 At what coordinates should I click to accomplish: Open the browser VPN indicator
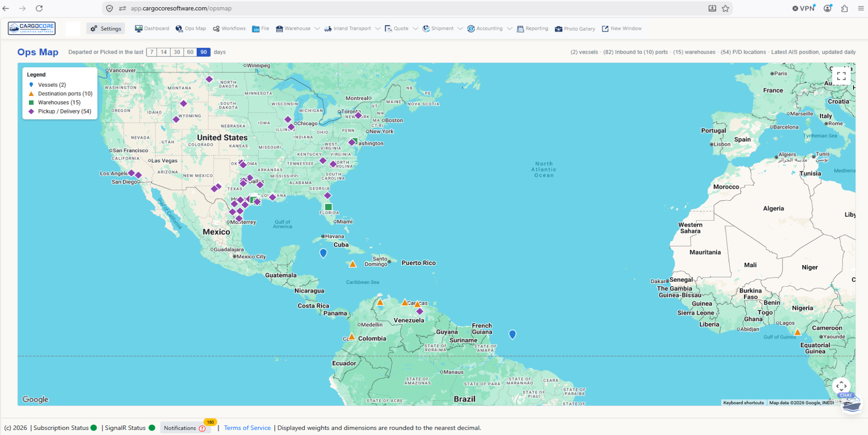[804, 8]
